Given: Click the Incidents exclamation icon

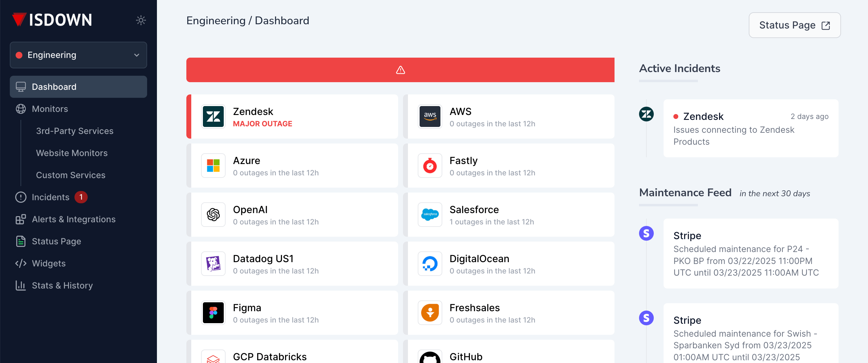Looking at the screenshot, I should pos(21,197).
